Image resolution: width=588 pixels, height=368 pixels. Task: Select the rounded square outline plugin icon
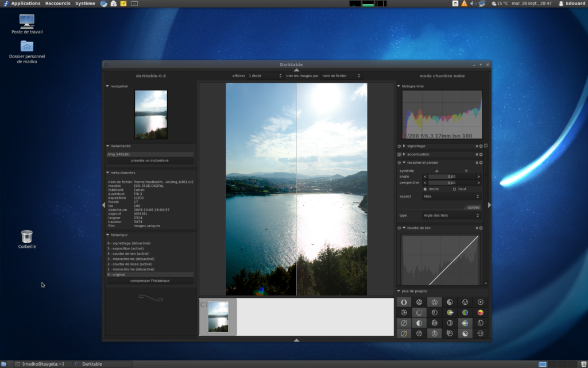[x=419, y=312]
